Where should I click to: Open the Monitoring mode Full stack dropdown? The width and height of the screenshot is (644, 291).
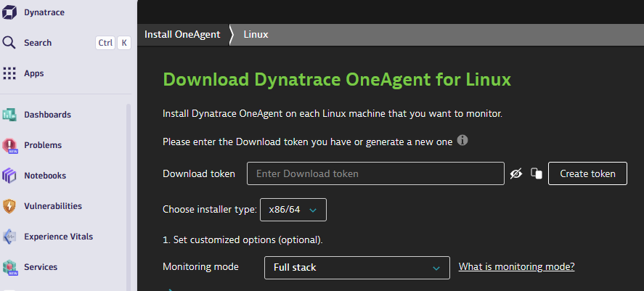pyautogui.click(x=356, y=268)
